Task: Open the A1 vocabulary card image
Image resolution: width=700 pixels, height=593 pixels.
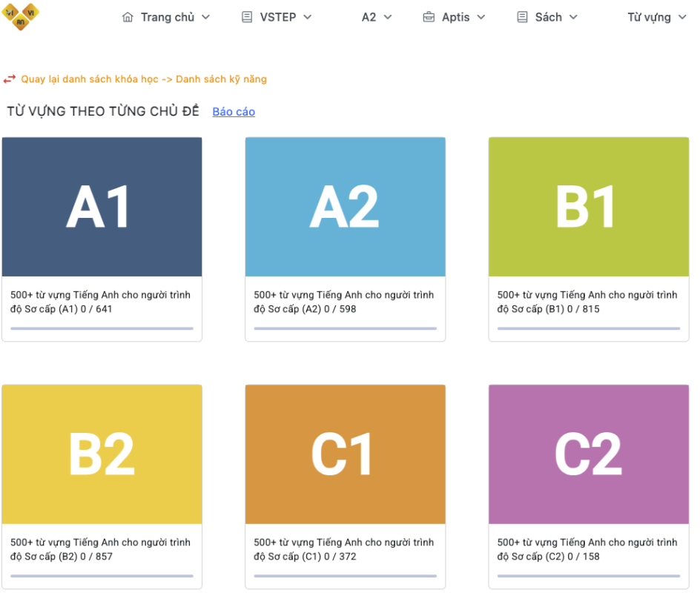Action: (x=102, y=207)
